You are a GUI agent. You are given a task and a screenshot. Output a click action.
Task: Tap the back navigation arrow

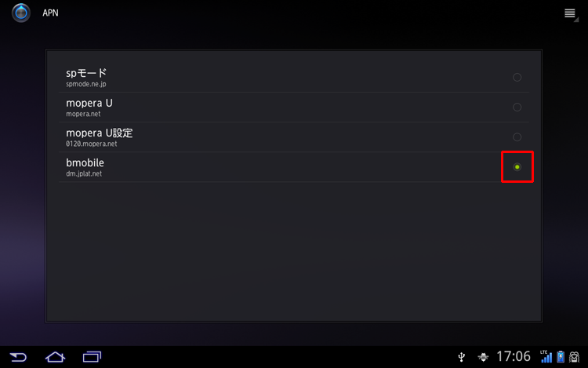coord(18,357)
